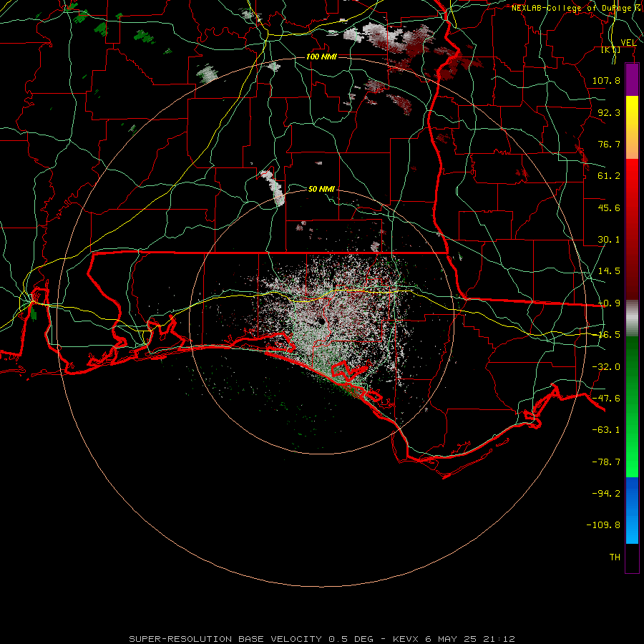644x644 pixels.
Task: Click the VEL legend title
Action: (x=628, y=43)
